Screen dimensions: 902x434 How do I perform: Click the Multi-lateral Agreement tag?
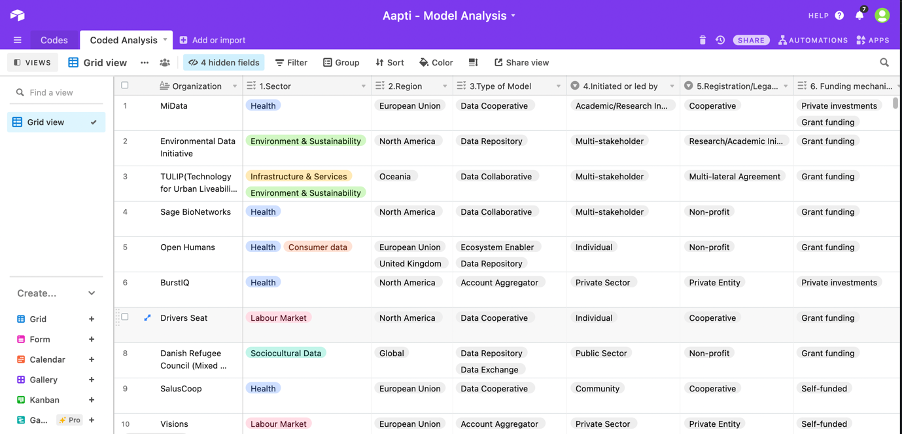tap(735, 177)
